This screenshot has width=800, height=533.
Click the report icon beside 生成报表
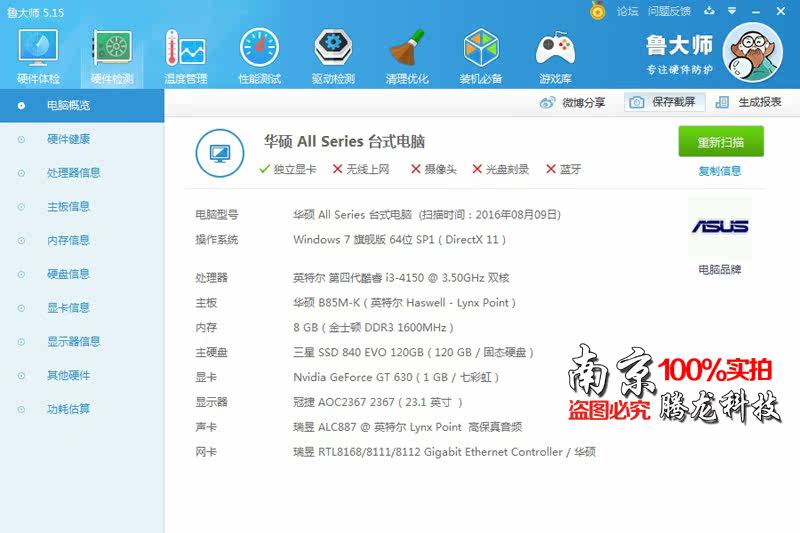(x=722, y=103)
